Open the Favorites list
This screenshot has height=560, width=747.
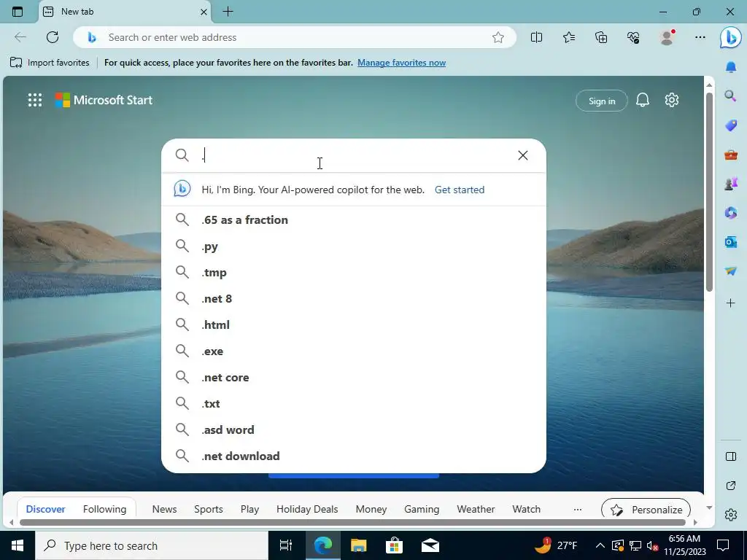(x=569, y=37)
